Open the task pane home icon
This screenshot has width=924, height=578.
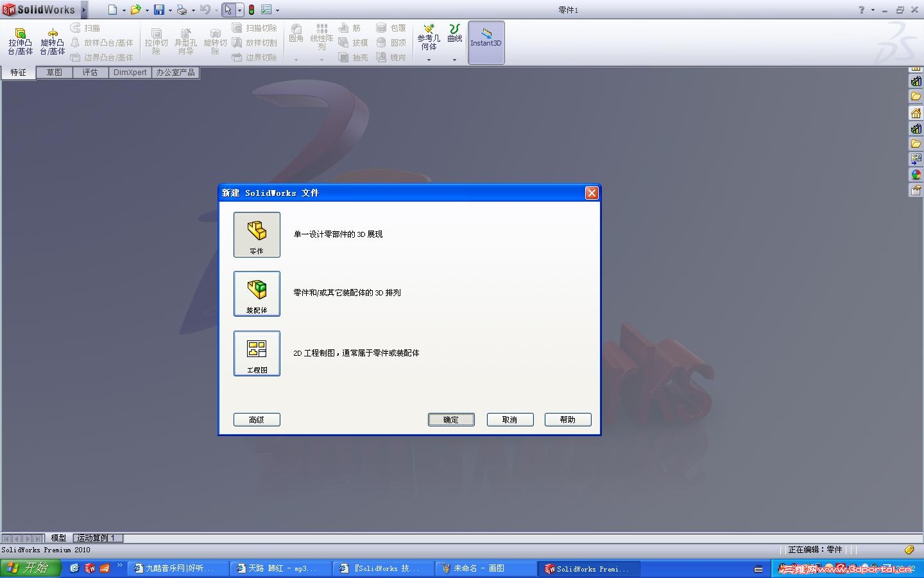916,113
